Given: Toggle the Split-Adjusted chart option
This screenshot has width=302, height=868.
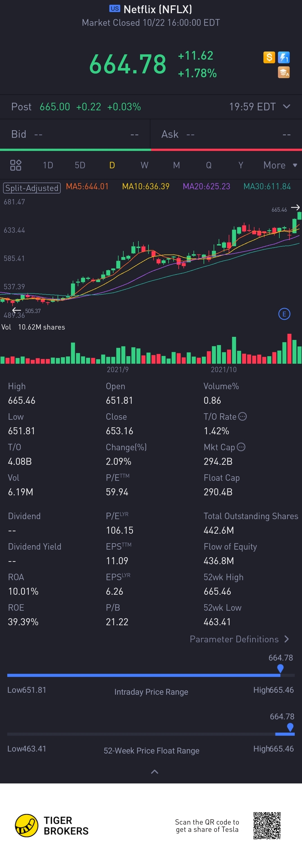Looking at the screenshot, I should pyautogui.click(x=32, y=188).
